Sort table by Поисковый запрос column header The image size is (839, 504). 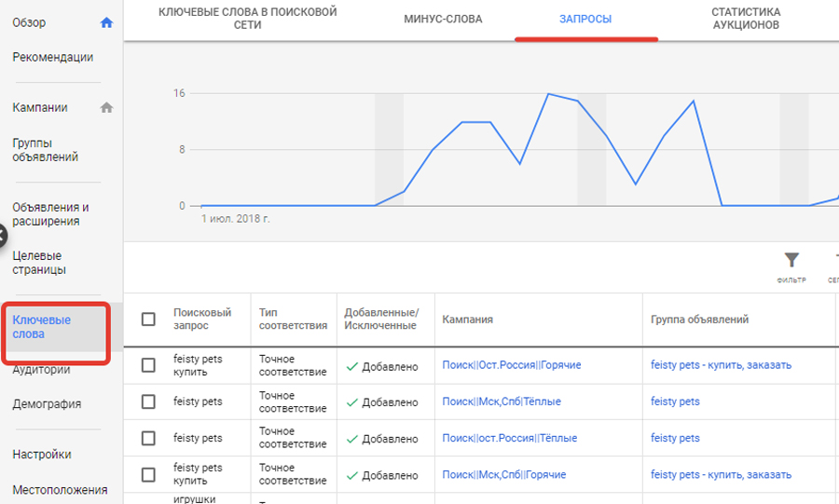[201, 320]
